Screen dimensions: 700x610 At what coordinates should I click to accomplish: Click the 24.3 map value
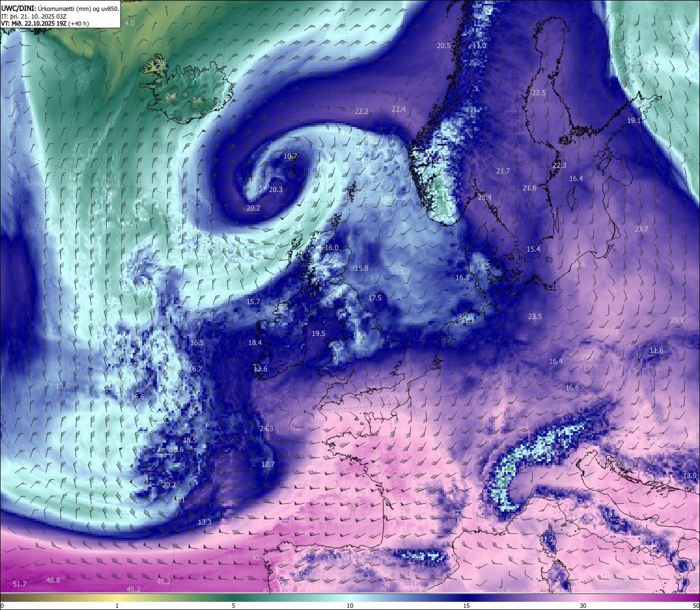[266, 429]
